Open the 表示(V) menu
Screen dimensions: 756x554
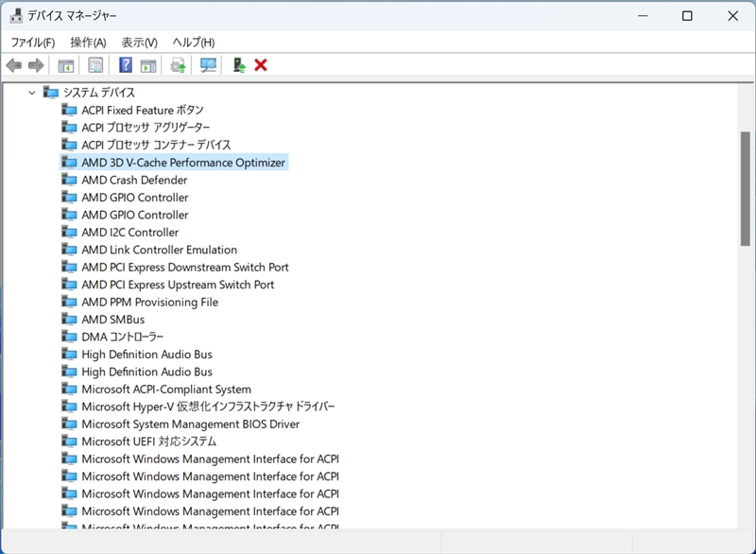click(x=139, y=43)
